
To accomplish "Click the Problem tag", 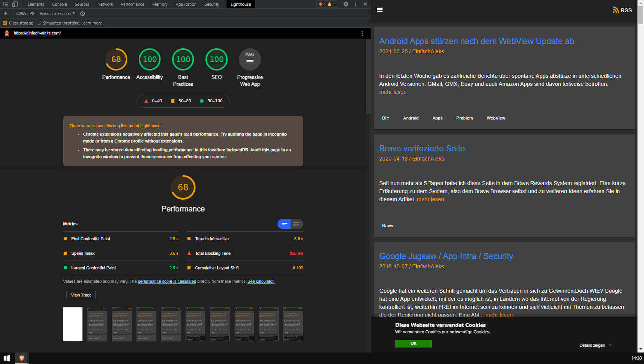I will (465, 118).
